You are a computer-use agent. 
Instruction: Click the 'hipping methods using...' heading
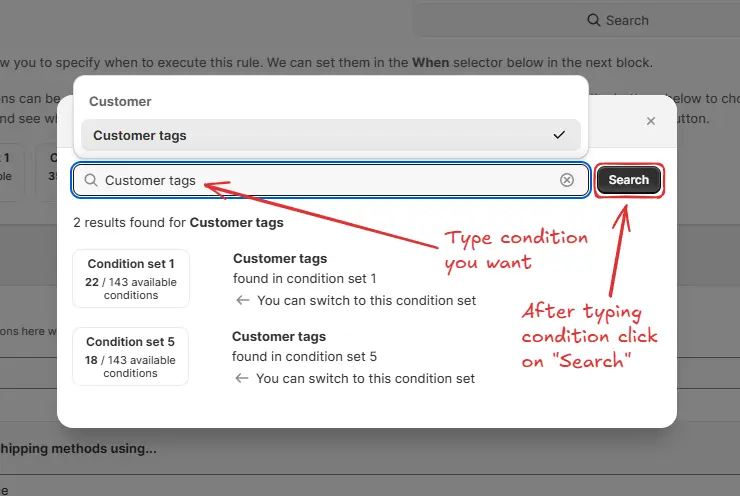click(78, 449)
